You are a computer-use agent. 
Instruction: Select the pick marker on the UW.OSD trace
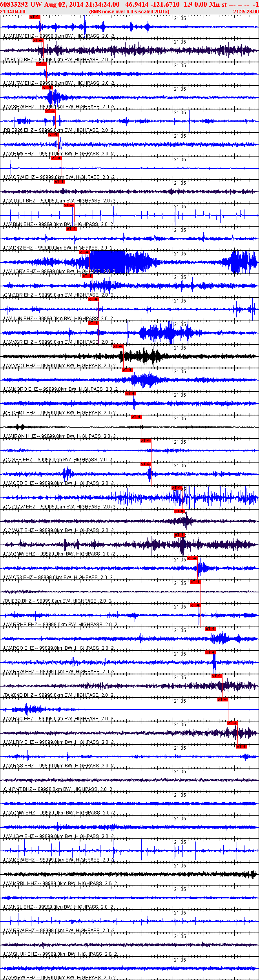coord(146,464)
